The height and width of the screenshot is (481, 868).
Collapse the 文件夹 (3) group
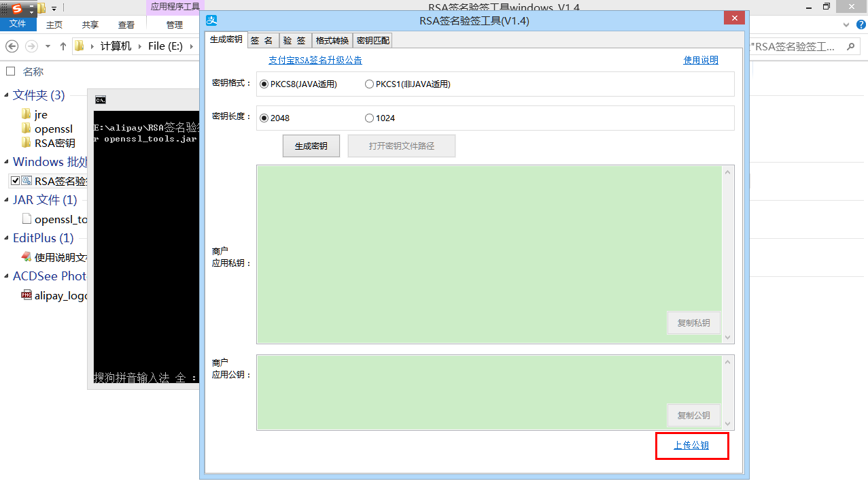pyautogui.click(x=7, y=95)
